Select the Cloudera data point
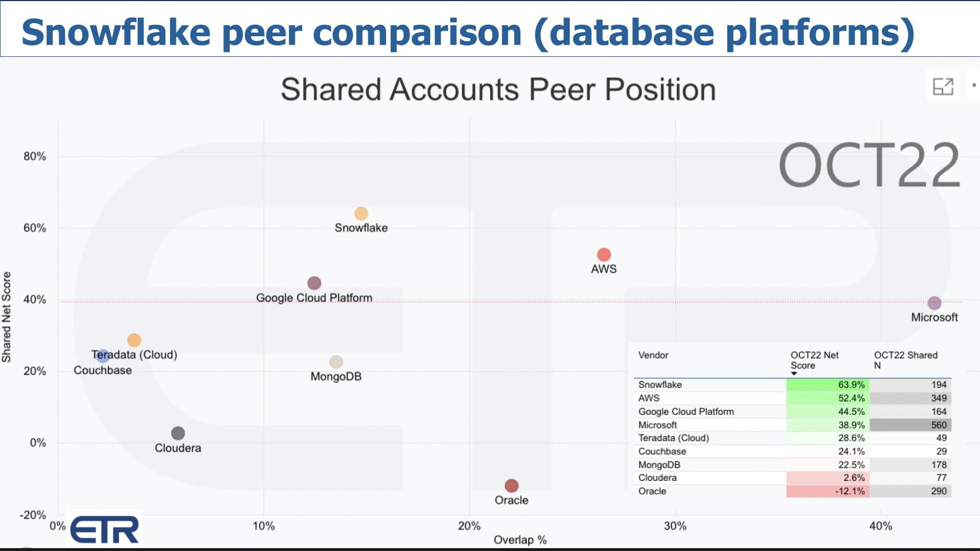The height and width of the screenshot is (551, 980). [178, 433]
